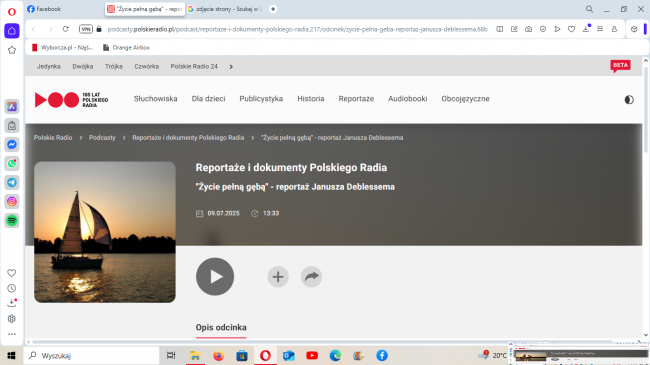
Task: Open Dwójka station link
Action: 82,66
